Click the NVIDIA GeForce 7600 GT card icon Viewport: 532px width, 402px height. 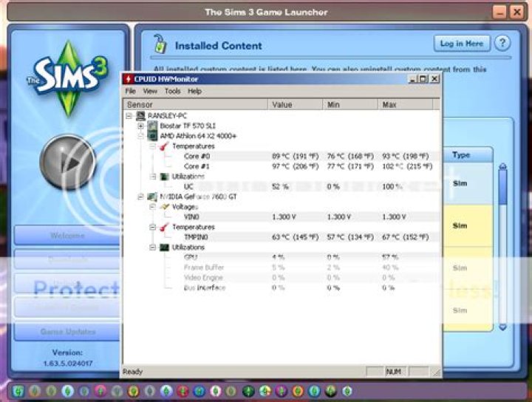153,197
